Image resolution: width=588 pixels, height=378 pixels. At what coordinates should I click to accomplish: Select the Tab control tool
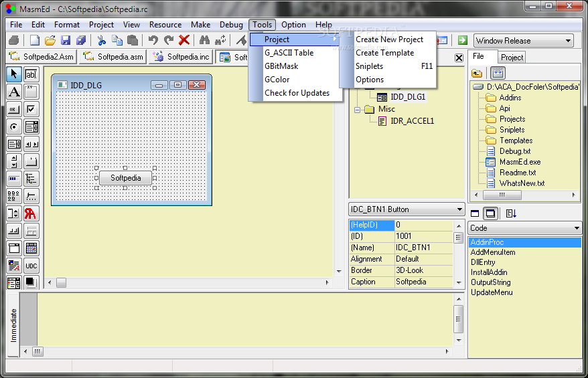click(31, 161)
